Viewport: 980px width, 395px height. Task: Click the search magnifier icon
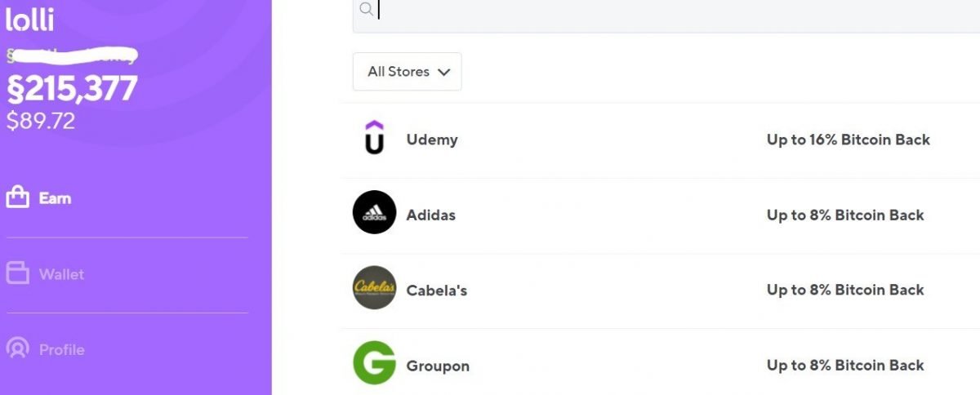(367, 9)
